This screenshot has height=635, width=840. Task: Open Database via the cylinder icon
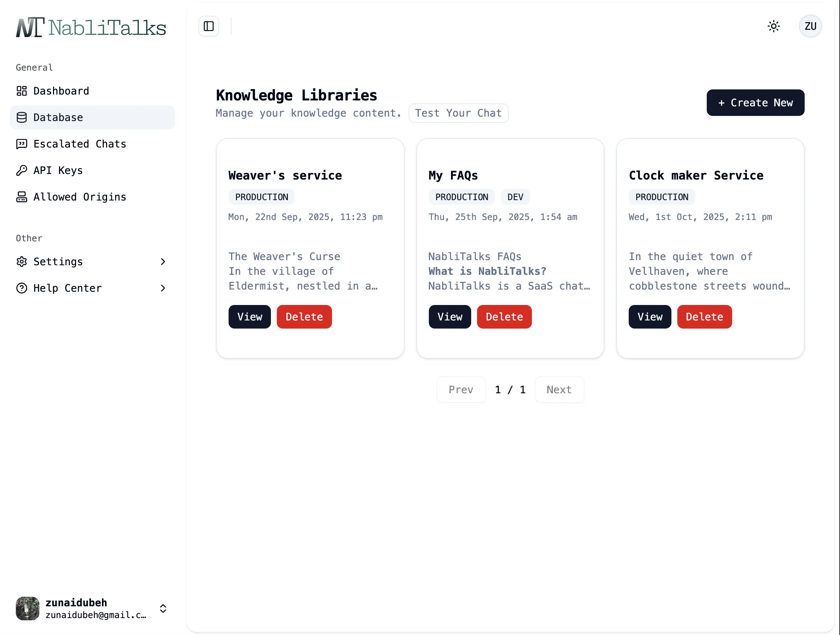pyautogui.click(x=22, y=117)
